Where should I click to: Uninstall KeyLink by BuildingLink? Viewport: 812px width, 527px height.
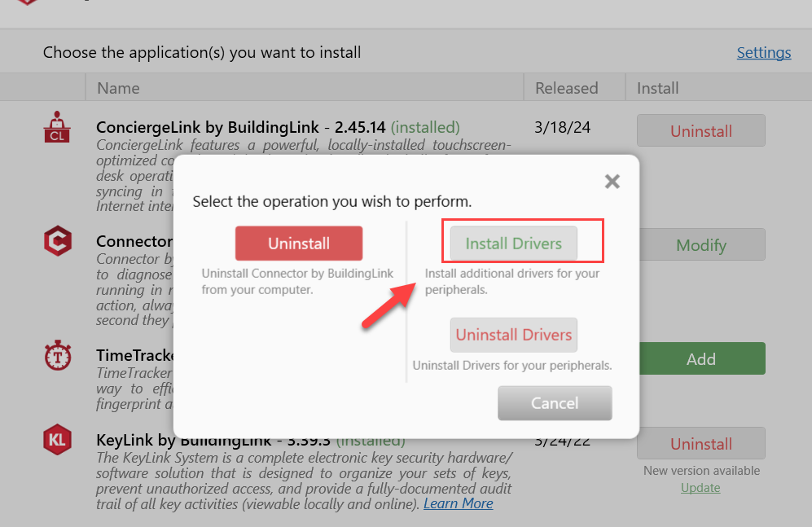click(x=701, y=443)
